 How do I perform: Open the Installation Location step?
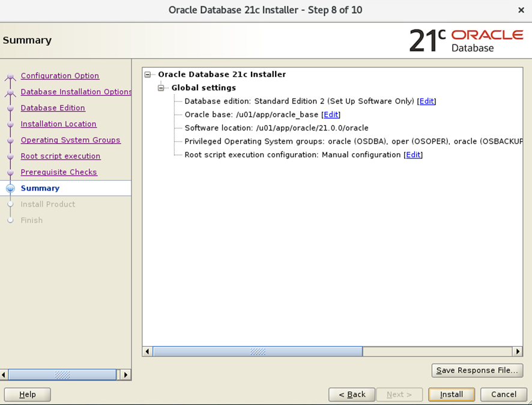point(58,124)
